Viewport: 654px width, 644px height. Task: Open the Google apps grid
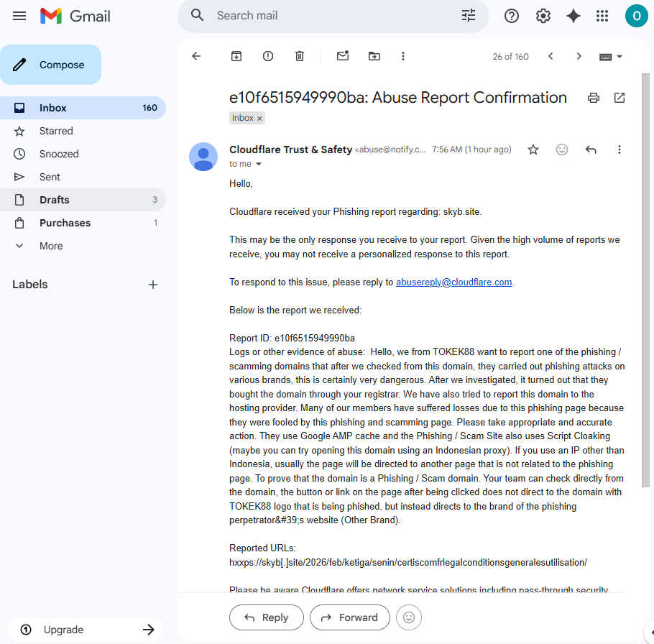click(x=602, y=16)
